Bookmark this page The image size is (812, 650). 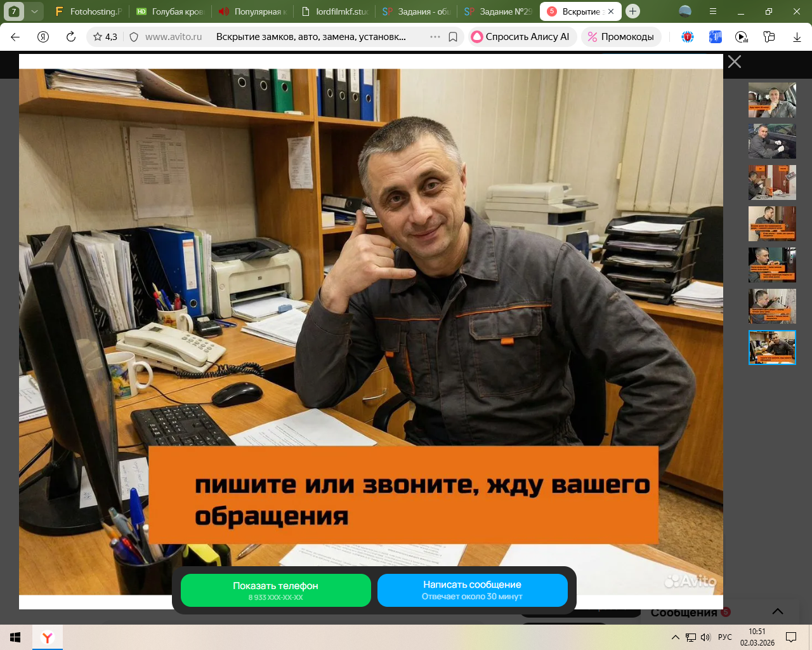coord(453,37)
